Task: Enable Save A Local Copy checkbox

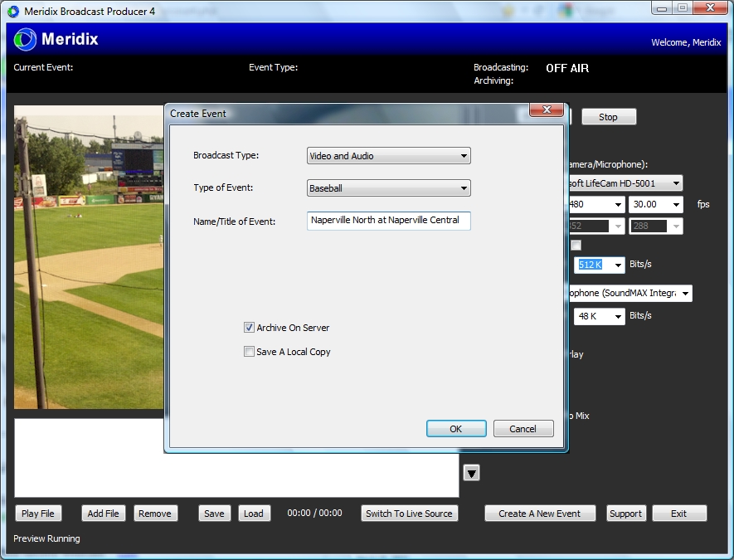Action: point(249,352)
